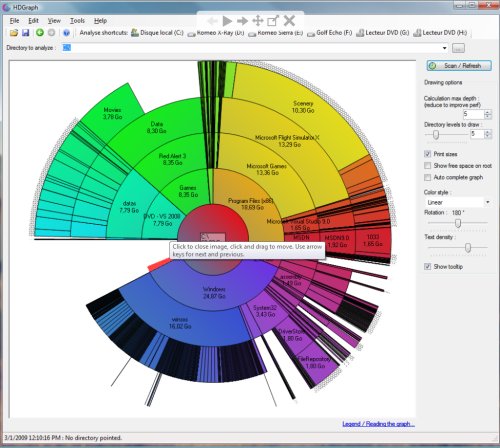Screen dimensions: 500x448
Task: Analyse the Romeo Sierra (E:) drive shortcut
Action: pyautogui.click(x=276, y=33)
